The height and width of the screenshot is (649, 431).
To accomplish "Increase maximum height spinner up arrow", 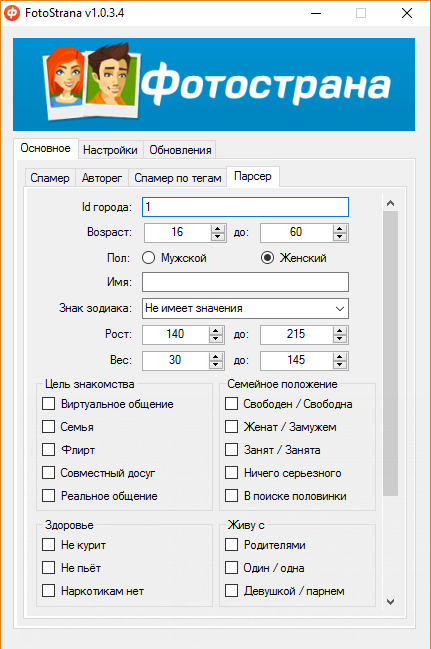I will (x=340, y=331).
